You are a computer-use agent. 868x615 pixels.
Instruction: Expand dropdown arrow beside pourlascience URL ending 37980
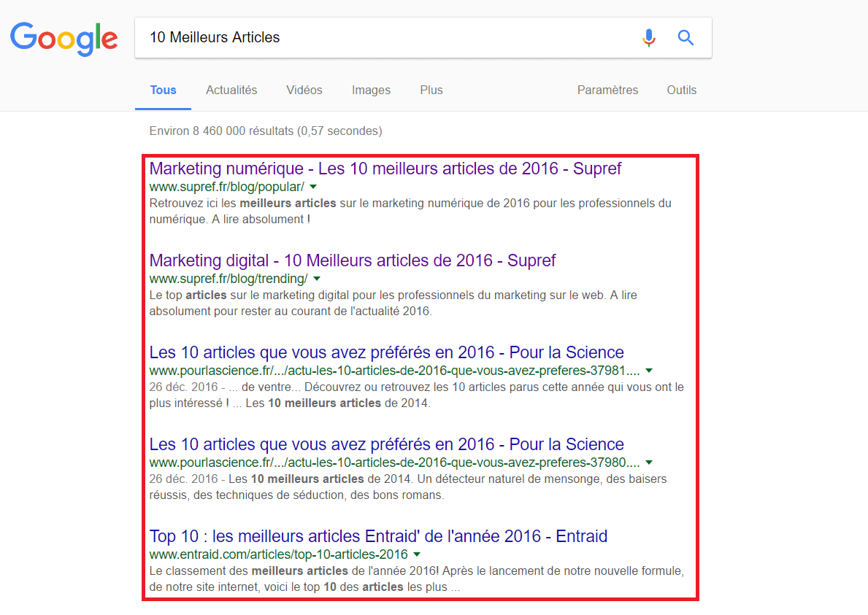click(x=649, y=463)
